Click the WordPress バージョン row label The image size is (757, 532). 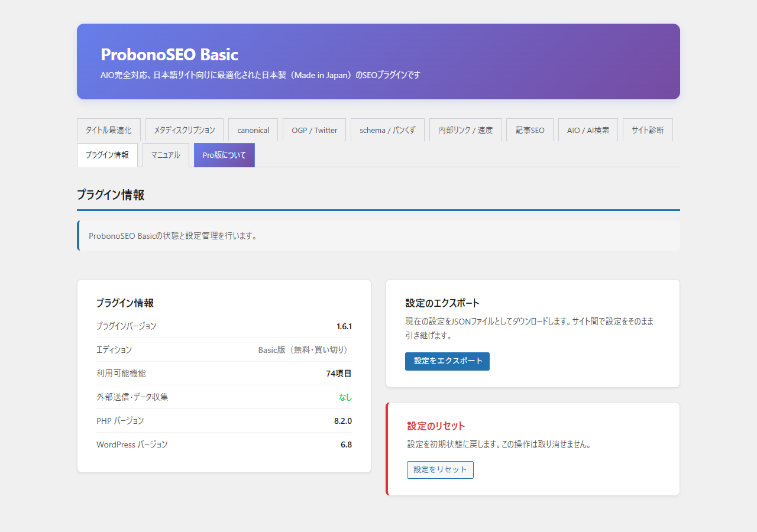click(x=132, y=445)
